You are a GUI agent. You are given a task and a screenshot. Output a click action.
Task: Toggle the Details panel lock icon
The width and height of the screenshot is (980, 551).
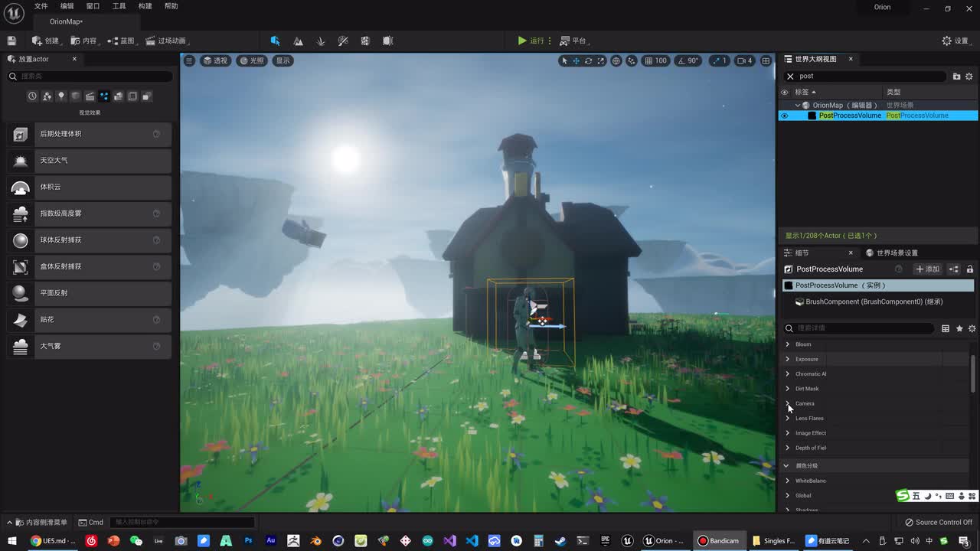970,269
